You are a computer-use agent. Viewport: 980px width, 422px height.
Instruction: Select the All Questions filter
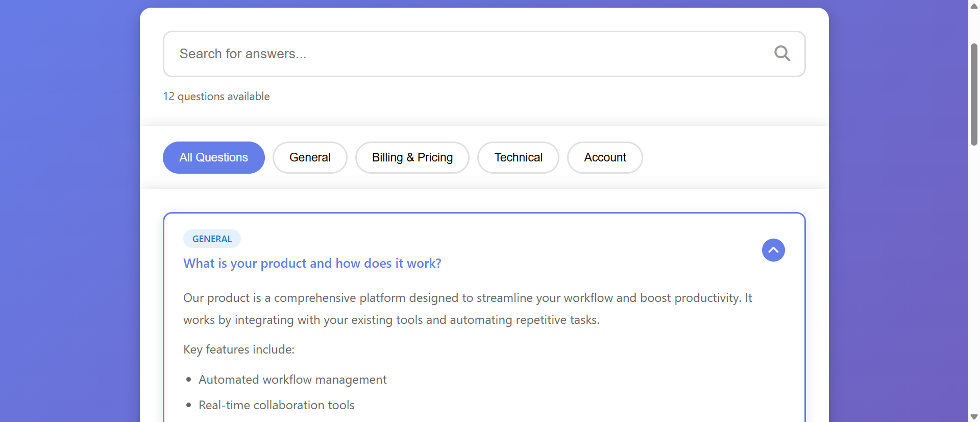point(214,157)
